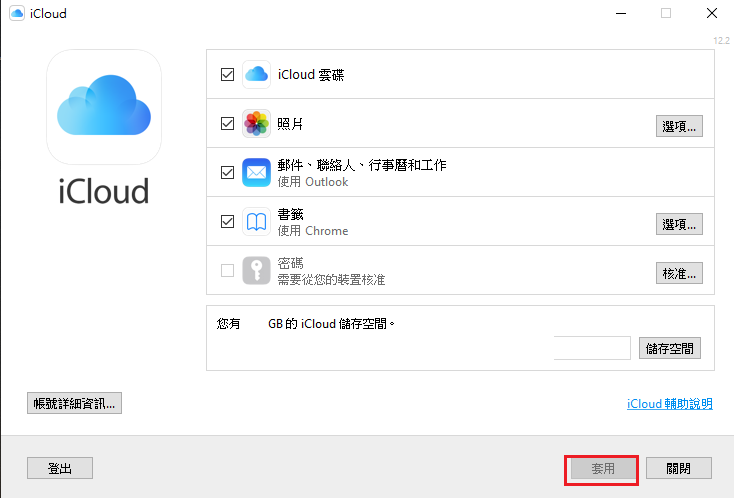The width and height of the screenshot is (734, 498).
Task: Open 選項 for 書籤
Action: [679, 224]
